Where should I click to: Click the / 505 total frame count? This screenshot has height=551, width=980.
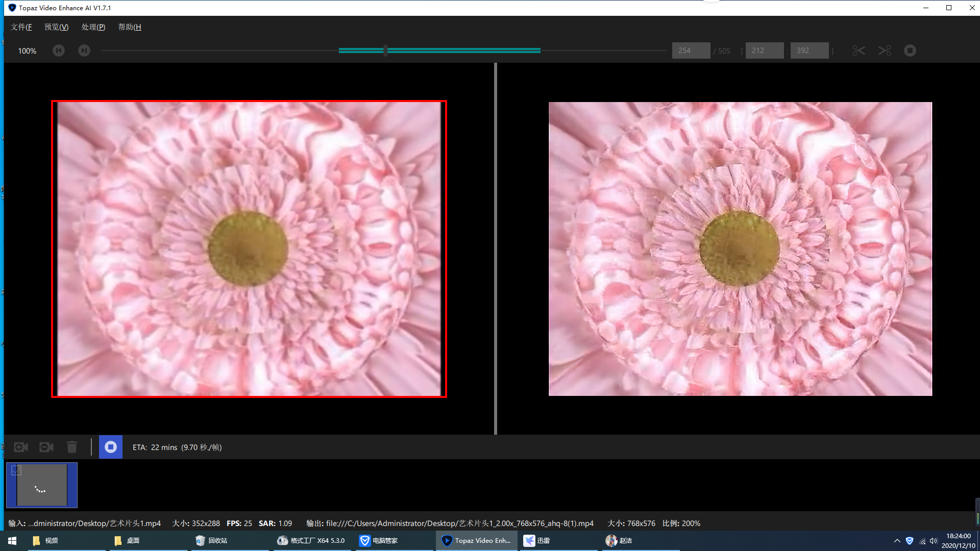coord(722,51)
